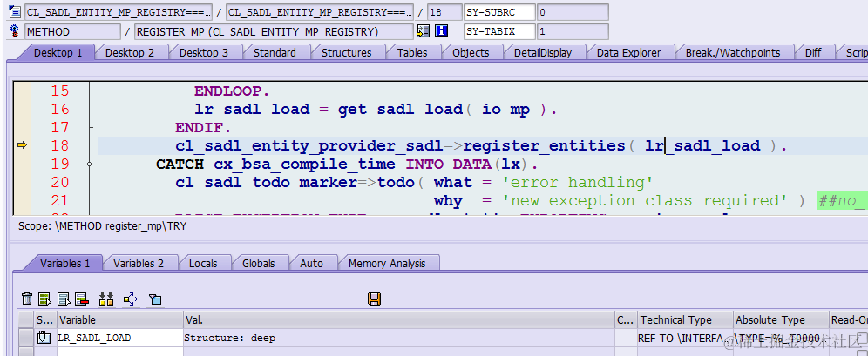Click the METHOD event type field
Screen dimensions: 868x356
pos(72,31)
